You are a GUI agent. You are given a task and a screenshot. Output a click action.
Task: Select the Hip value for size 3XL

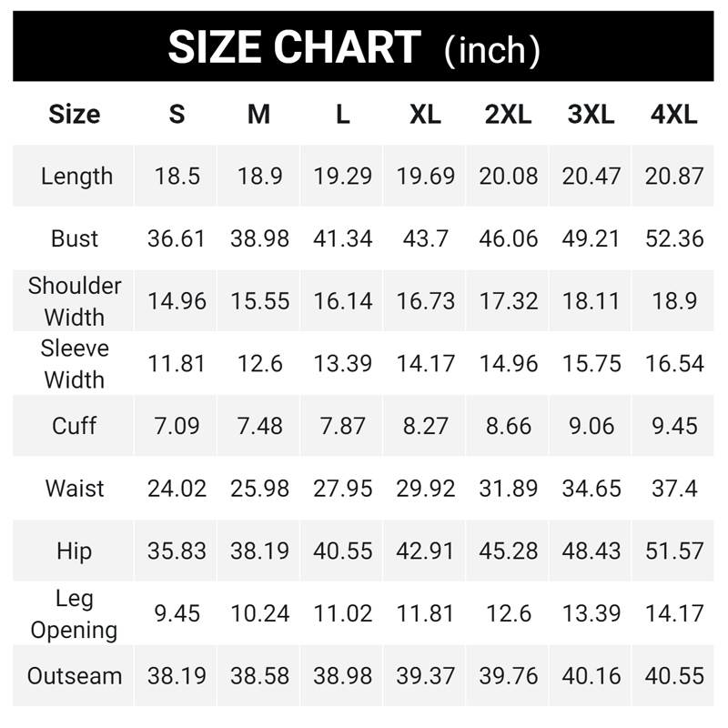point(591,551)
